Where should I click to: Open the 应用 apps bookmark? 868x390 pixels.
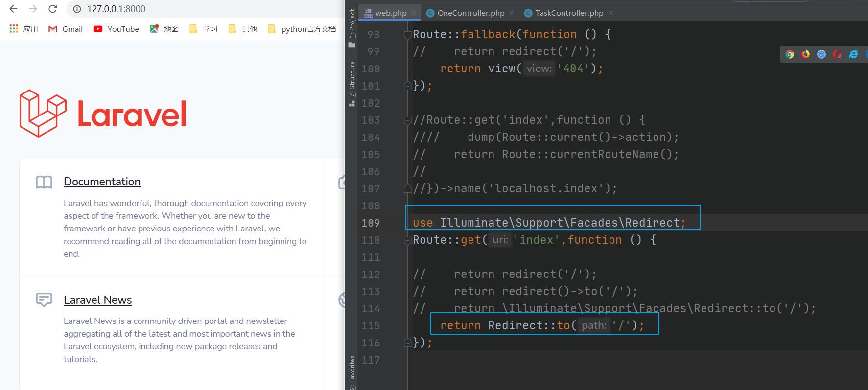coord(23,29)
